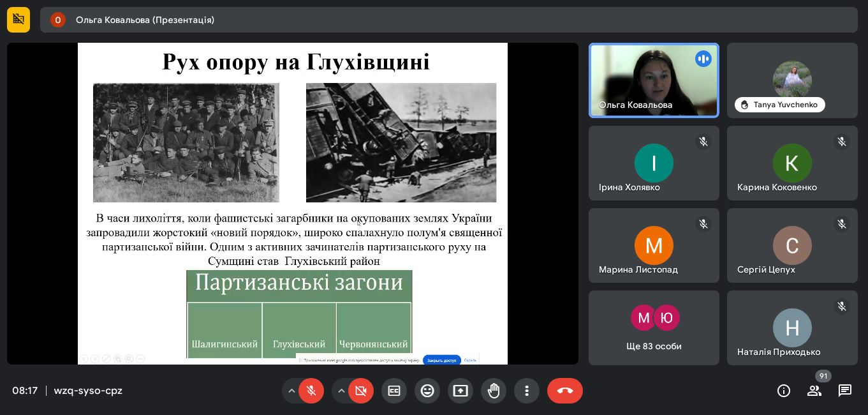Select Ольга Ковальова video tile
The image size is (868, 415).
(x=654, y=80)
